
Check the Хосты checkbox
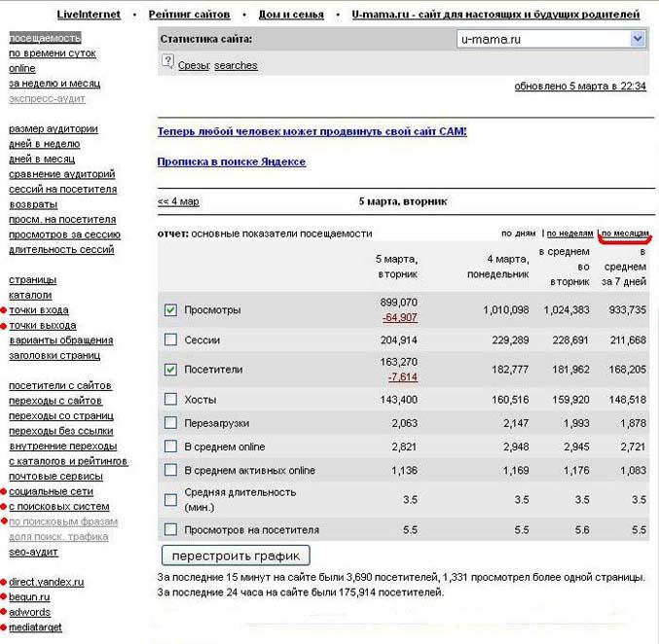point(170,399)
